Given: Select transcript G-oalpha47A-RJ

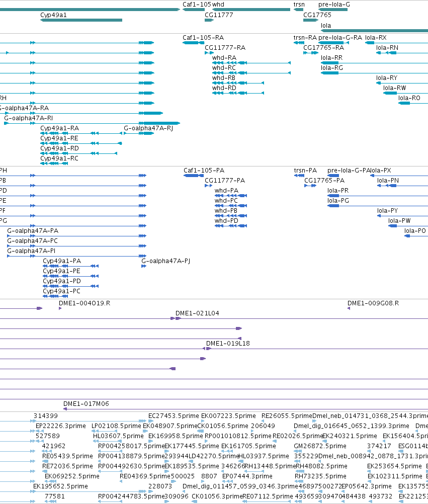Looking at the screenshot, I should 148,128.
